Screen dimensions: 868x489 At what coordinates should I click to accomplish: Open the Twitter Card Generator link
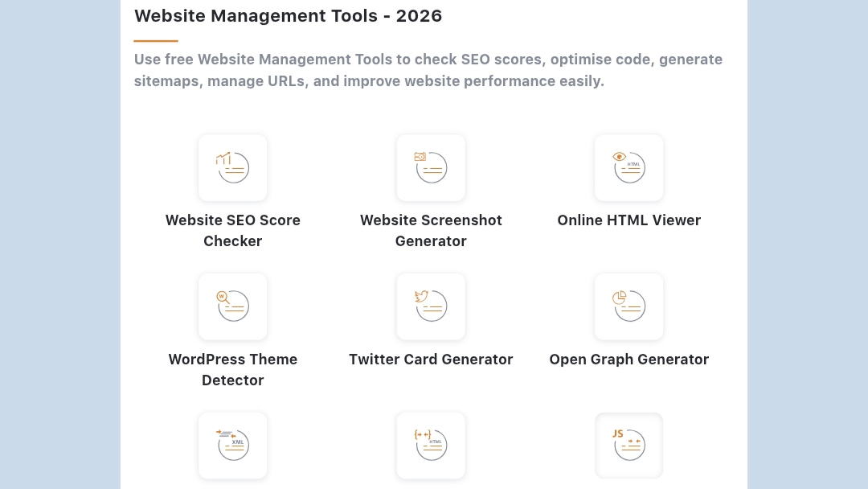tap(431, 359)
